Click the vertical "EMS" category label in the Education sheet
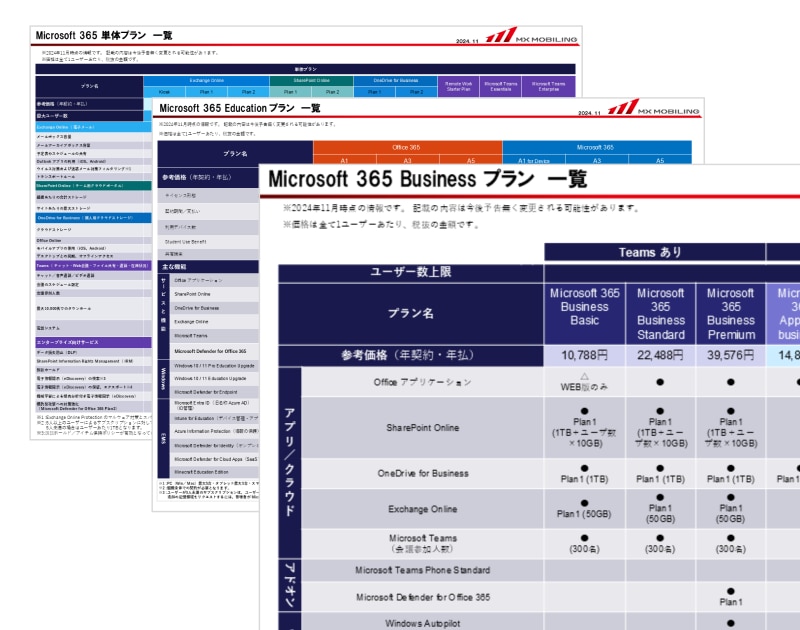This screenshot has width=800, height=630. (163, 439)
